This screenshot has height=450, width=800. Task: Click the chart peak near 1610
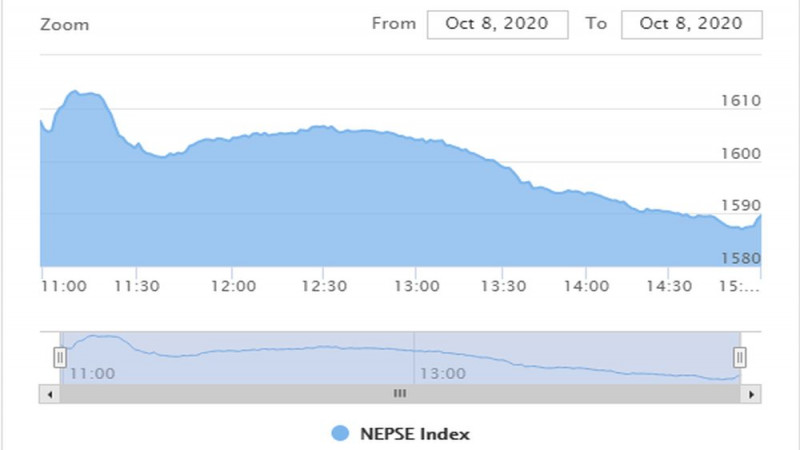click(75, 91)
